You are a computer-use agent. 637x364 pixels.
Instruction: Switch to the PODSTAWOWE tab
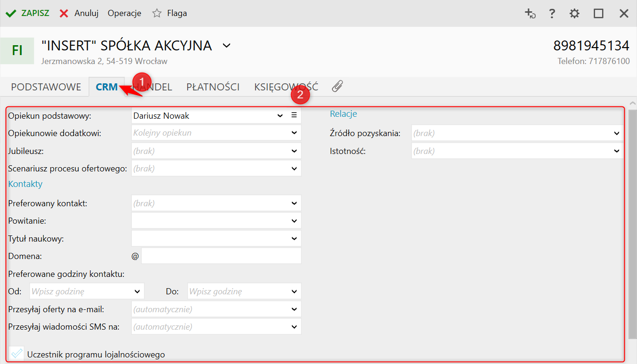pos(46,87)
